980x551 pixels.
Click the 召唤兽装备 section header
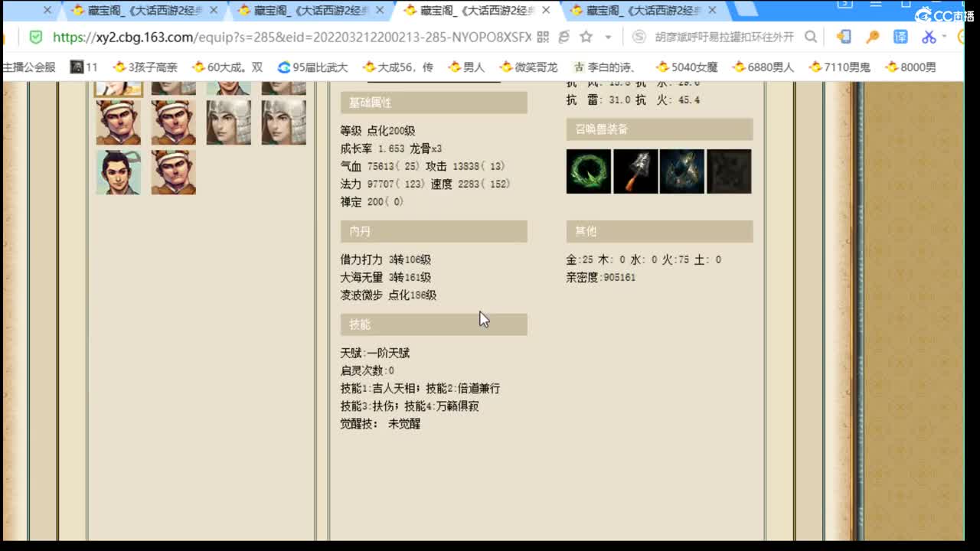(659, 129)
